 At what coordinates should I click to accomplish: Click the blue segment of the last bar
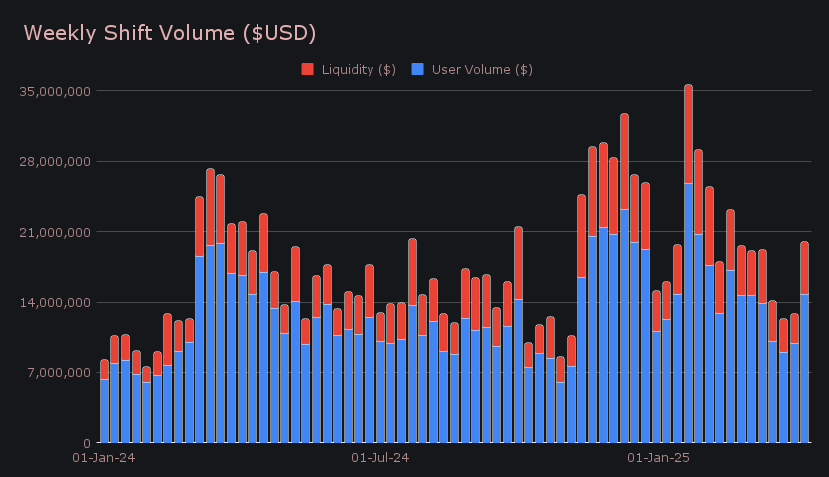tap(804, 368)
